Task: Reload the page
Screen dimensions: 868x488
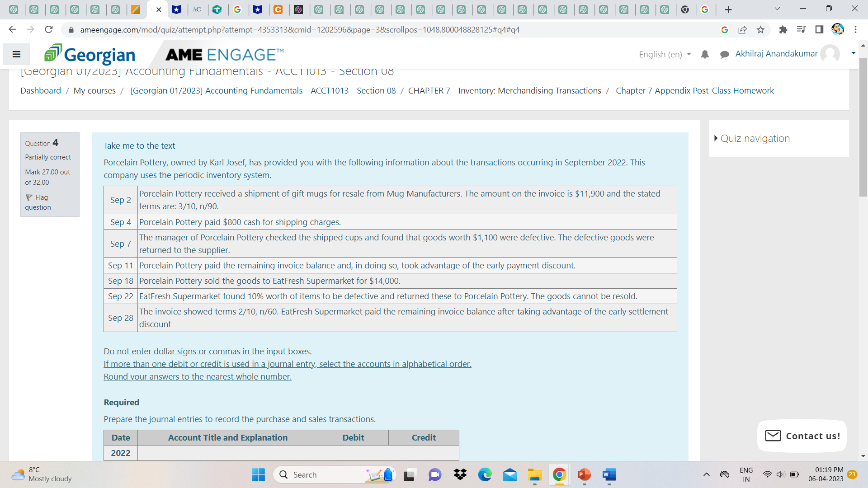Action: [49, 30]
